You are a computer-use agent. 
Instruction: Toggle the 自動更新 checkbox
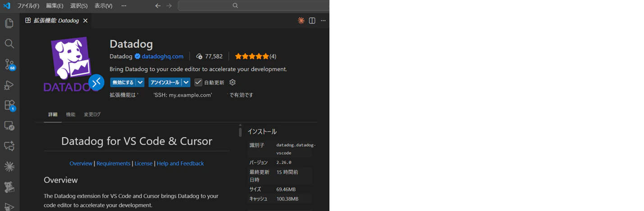(x=198, y=82)
